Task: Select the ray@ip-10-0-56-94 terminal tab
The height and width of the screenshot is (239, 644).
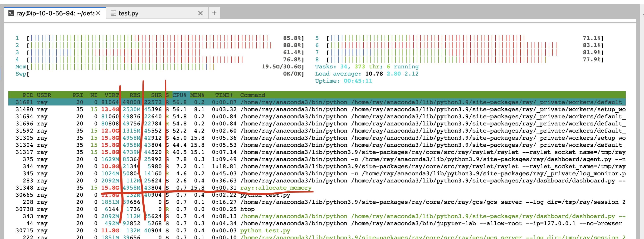Action: (x=50, y=13)
